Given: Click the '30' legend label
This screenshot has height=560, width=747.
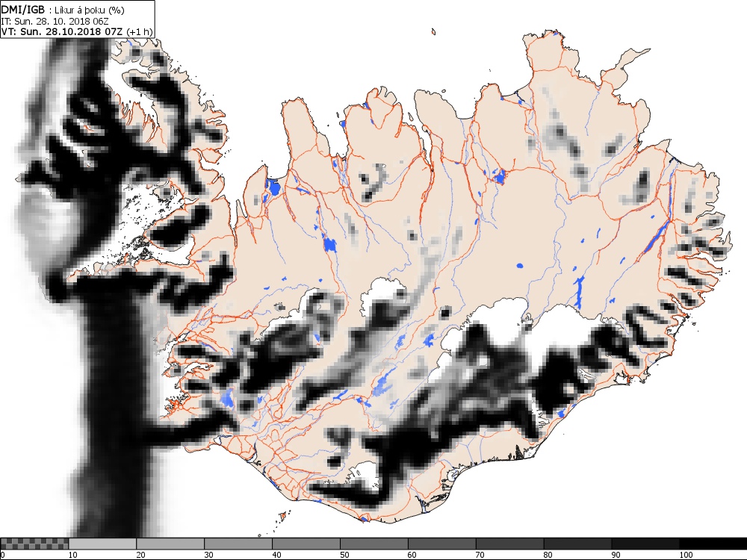Looking at the screenshot, I should click(x=208, y=555).
